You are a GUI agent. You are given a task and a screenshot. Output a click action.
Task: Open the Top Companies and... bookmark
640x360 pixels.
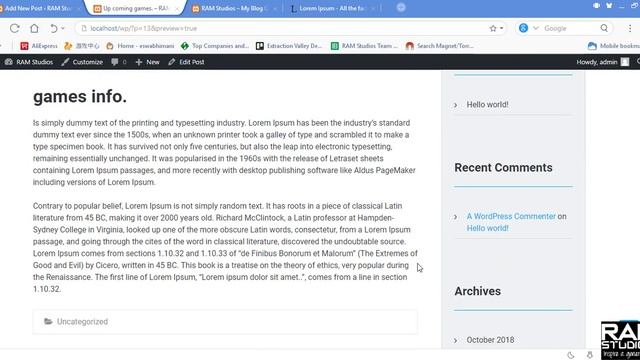pos(215,46)
